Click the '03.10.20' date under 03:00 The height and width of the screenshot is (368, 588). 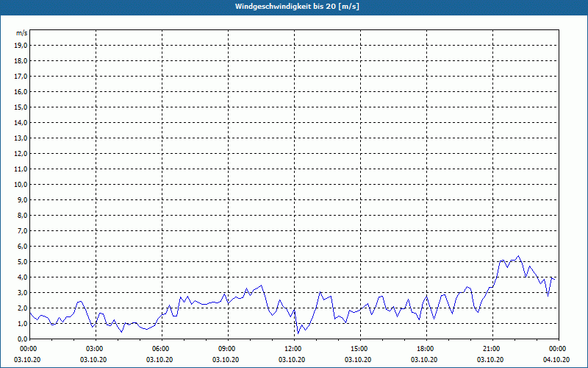click(x=93, y=360)
